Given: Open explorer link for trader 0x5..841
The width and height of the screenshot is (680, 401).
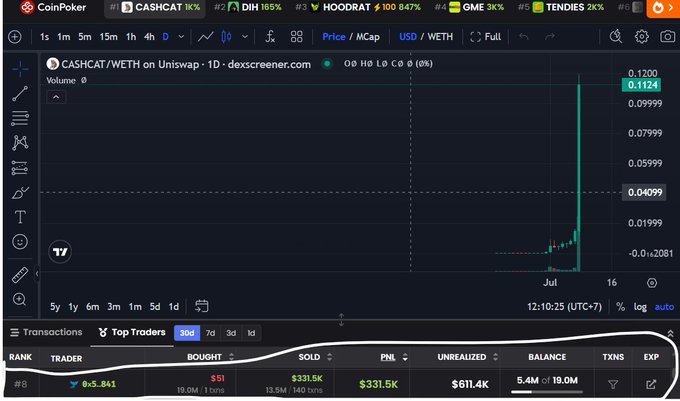Looking at the screenshot, I should (651, 384).
